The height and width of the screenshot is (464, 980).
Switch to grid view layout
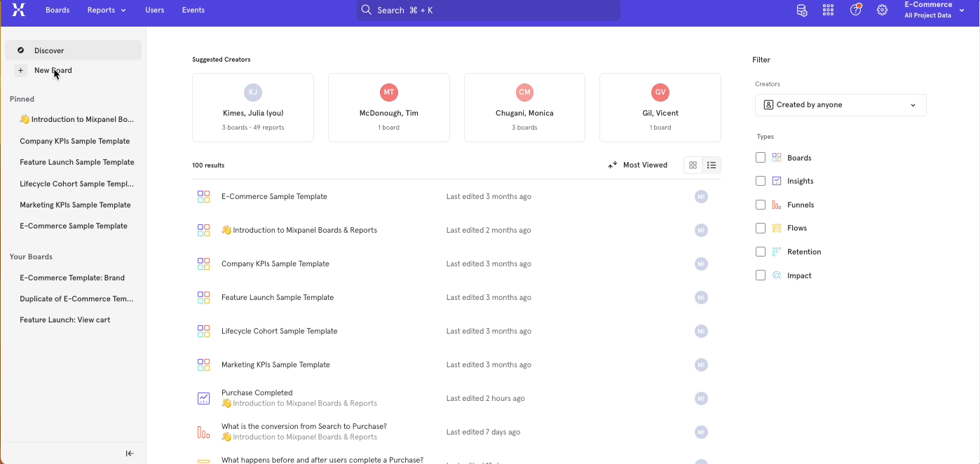pyautogui.click(x=693, y=165)
